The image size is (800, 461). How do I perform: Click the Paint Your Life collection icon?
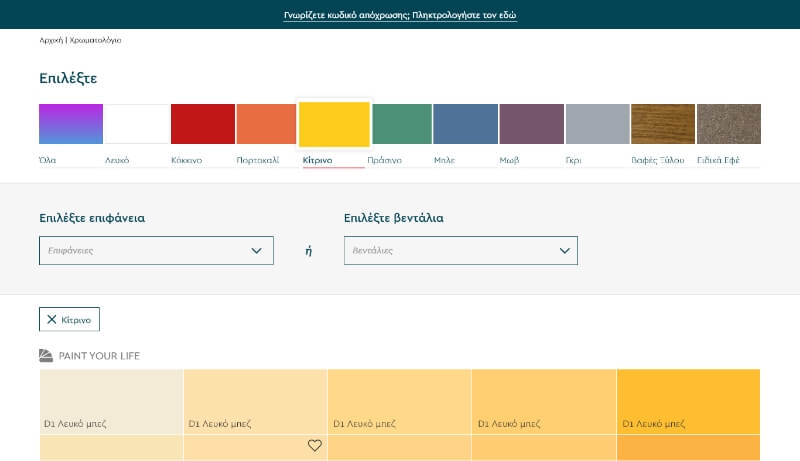46,356
